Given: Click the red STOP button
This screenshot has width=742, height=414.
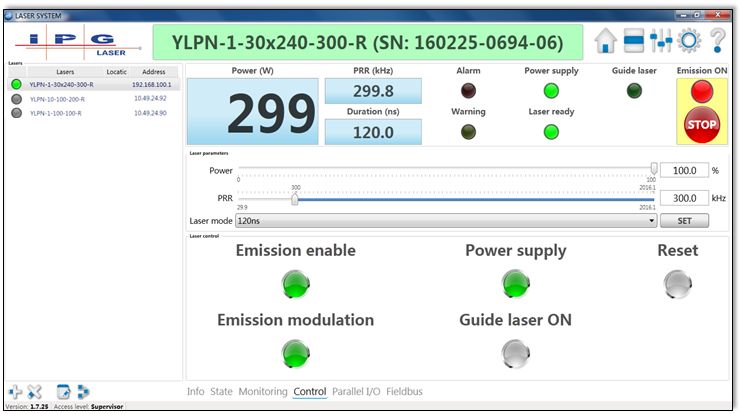Looking at the screenshot, I should point(702,124).
